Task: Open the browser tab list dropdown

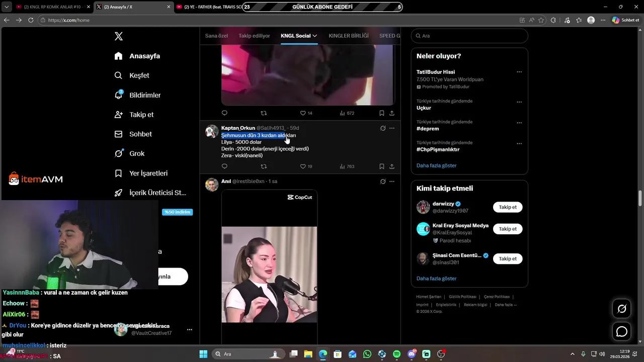Action: (x=7, y=7)
